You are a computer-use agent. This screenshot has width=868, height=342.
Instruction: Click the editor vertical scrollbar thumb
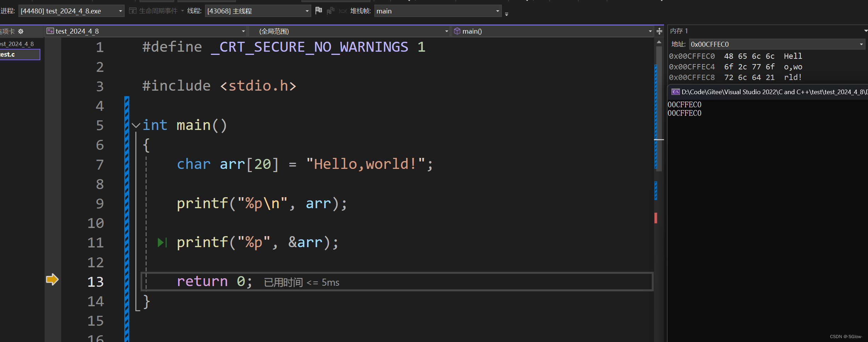(659, 108)
